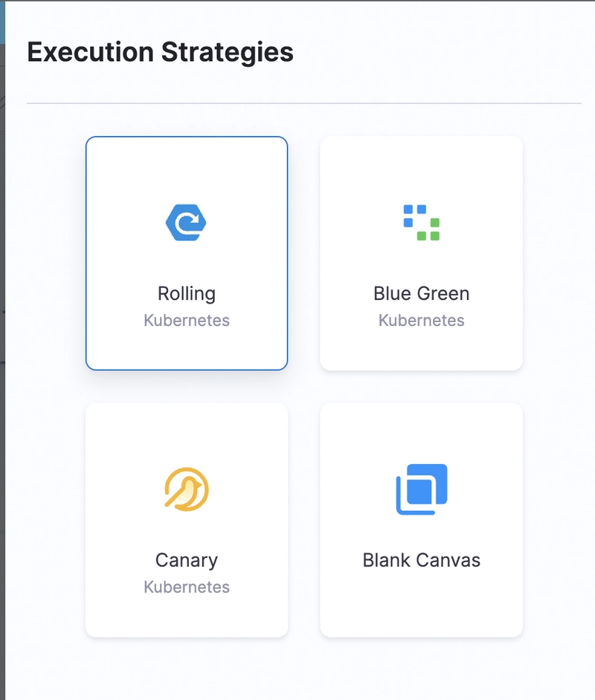
Task: Click dimmed backdrop left of the panel
Action: [2, 357]
